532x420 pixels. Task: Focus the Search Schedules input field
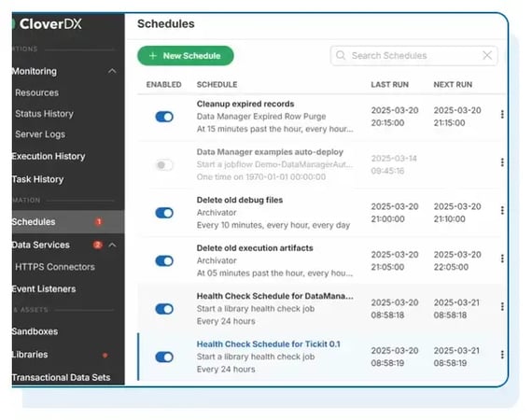(x=413, y=56)
